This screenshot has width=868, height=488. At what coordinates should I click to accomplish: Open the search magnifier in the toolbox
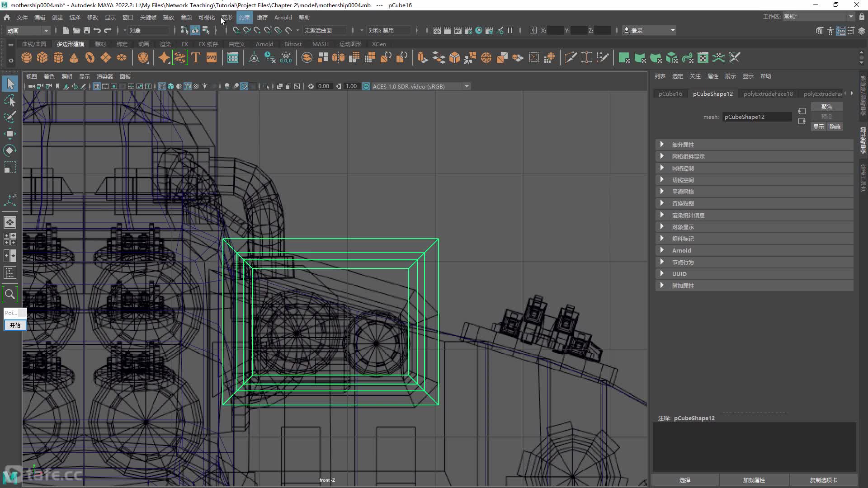(10, 294)
